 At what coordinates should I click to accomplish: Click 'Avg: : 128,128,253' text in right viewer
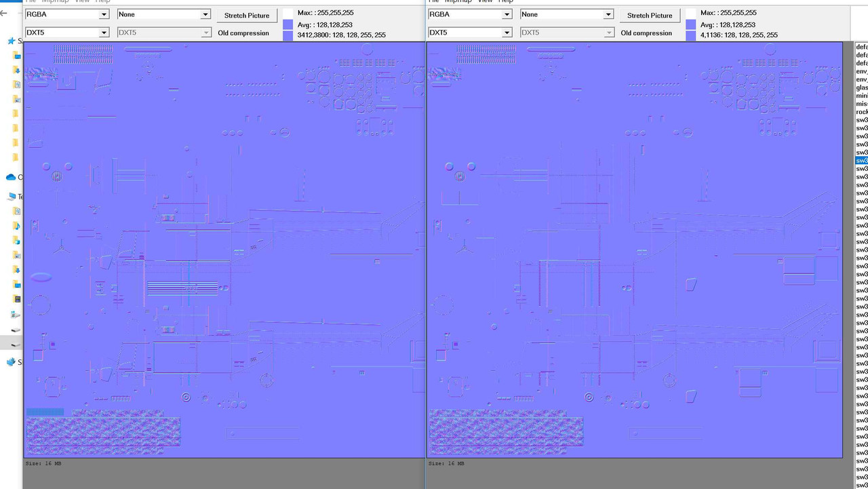pos(728,25)
